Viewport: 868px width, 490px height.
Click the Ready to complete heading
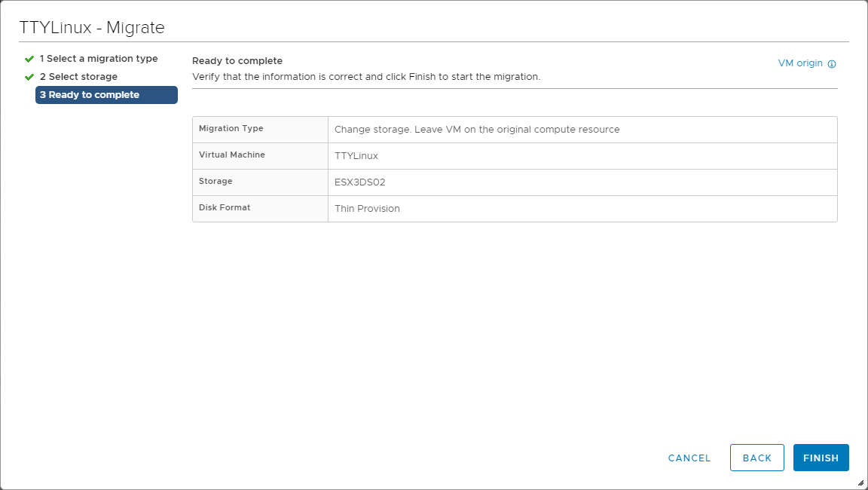click(237, 61)
